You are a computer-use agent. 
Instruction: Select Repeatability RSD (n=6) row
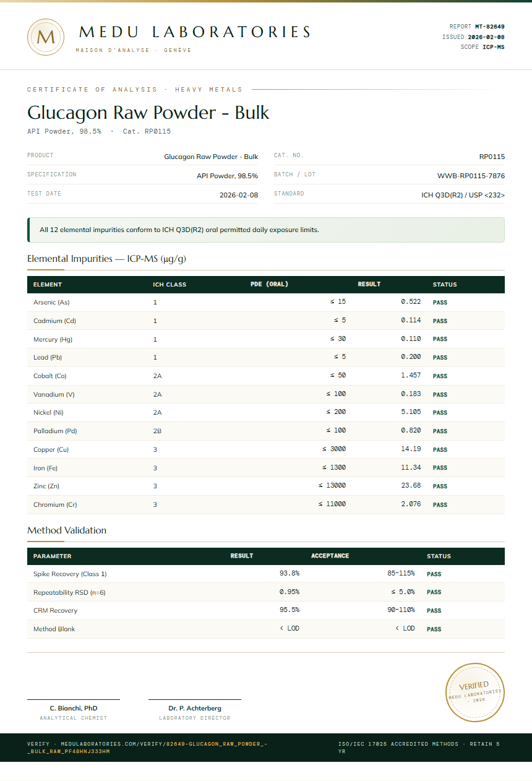(266, 592)
